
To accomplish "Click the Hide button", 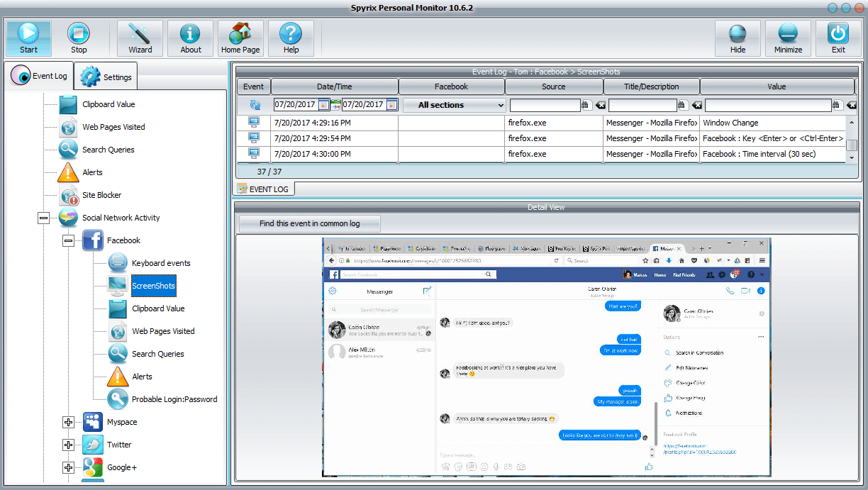I will coord(738,38).
